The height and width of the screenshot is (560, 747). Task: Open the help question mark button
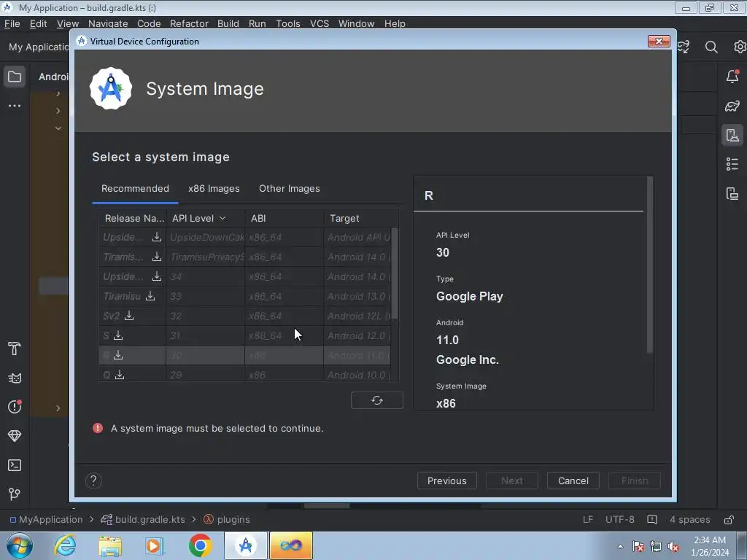(x=93, y=481)
